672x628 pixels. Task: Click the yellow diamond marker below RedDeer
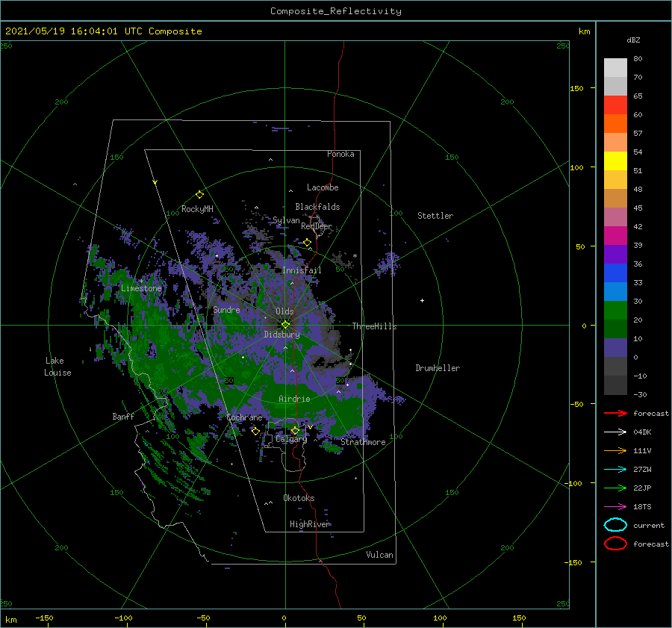pyautogui.click(x=308, y=243)
